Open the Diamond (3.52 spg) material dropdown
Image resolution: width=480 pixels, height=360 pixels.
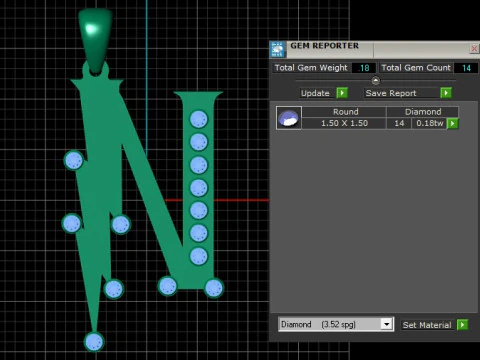click(x=386, y=324)
